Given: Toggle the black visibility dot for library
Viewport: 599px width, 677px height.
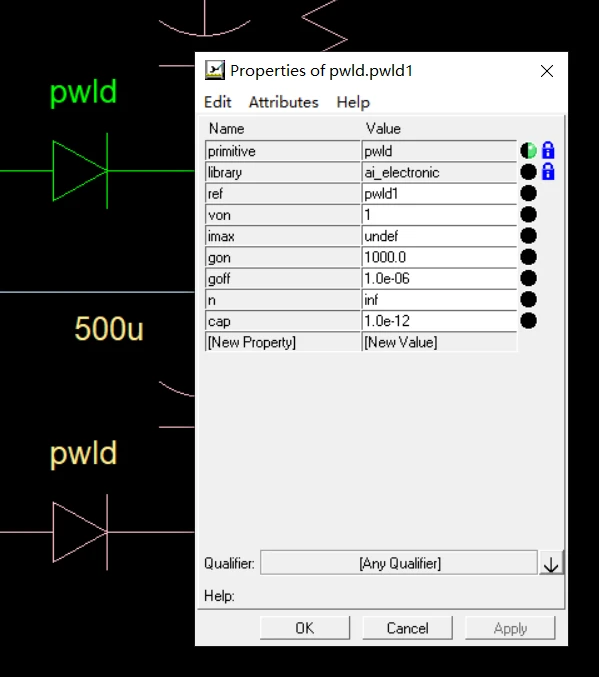Looking at the screenshot, I should (529, 172).
